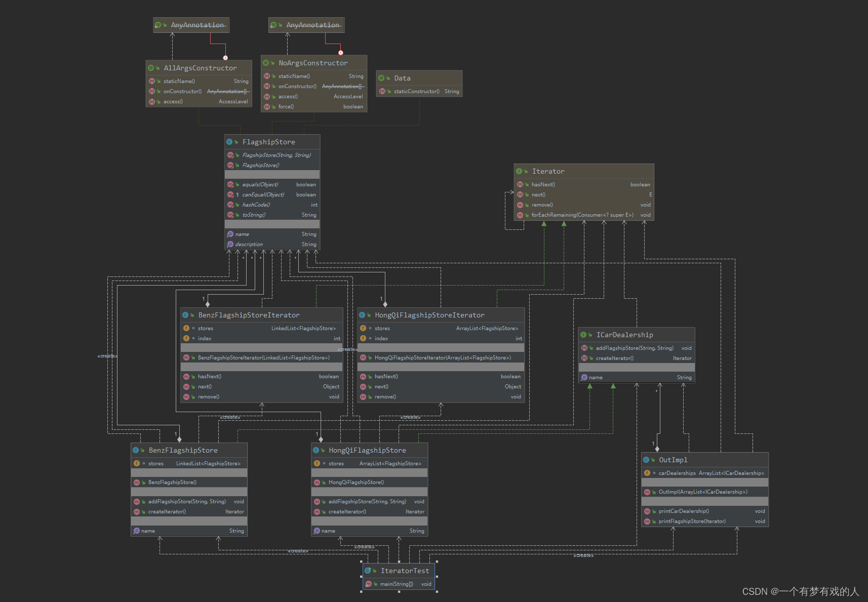Click canEqual(Object) in FlagshipStore
The height and width of the screenshot is (602, 868).
[x=272, y=195]
